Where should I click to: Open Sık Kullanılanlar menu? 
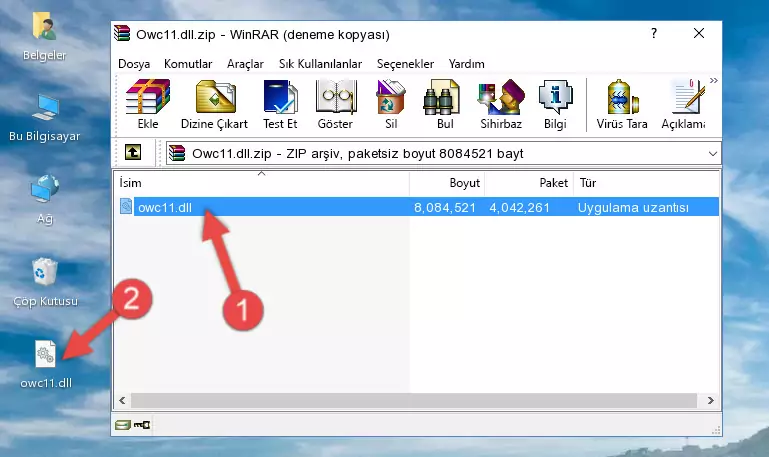pyautogui.click(x=320, y=64)
